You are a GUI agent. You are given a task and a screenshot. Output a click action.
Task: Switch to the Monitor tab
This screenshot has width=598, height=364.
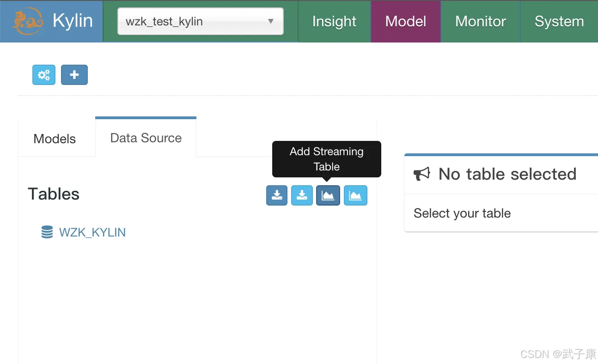480,21
